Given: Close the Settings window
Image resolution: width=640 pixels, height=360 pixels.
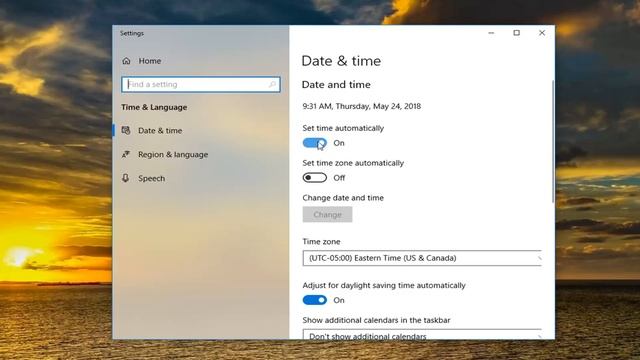Looking at the screenshot, I should coord(542,33).
